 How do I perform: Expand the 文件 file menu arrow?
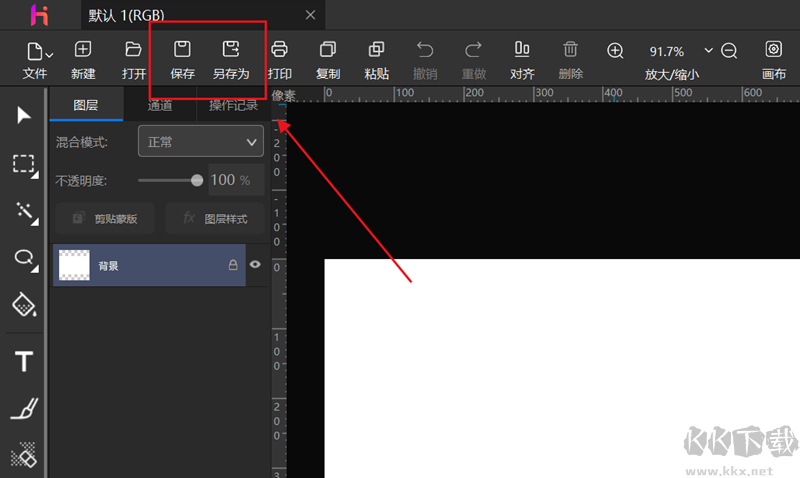pos(49,55)
